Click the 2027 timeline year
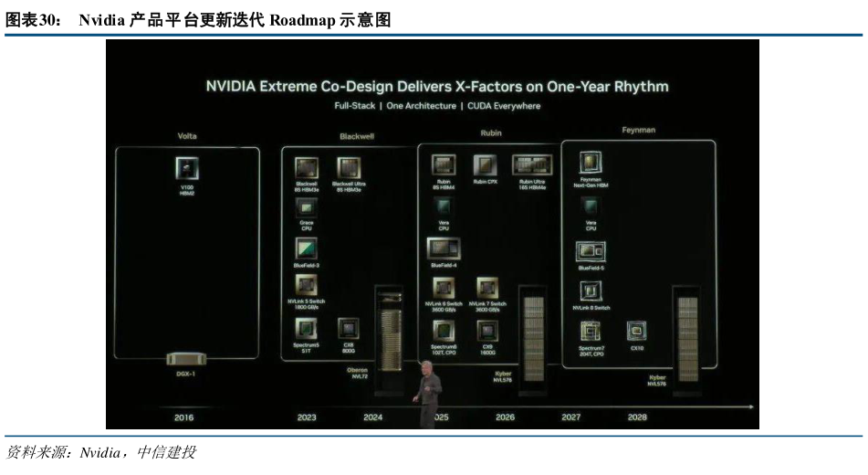 coord(570,417)
